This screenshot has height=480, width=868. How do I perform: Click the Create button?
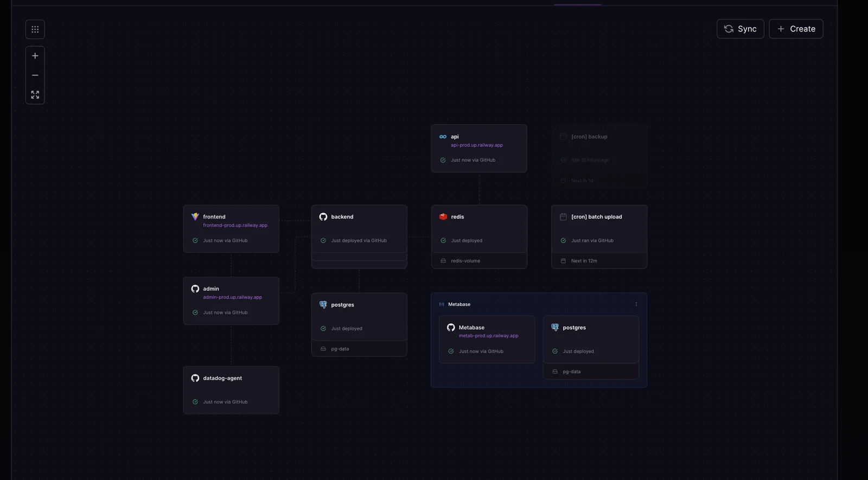coord(796,29)
